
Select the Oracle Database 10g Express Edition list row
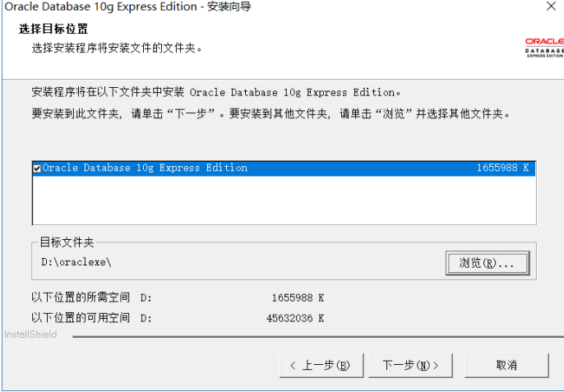coord(284,168)
